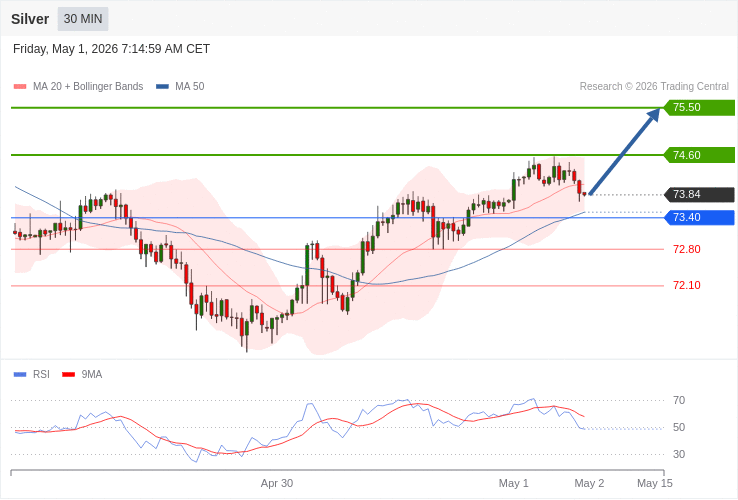Click the May 2 date axis label

coord(589,483)
